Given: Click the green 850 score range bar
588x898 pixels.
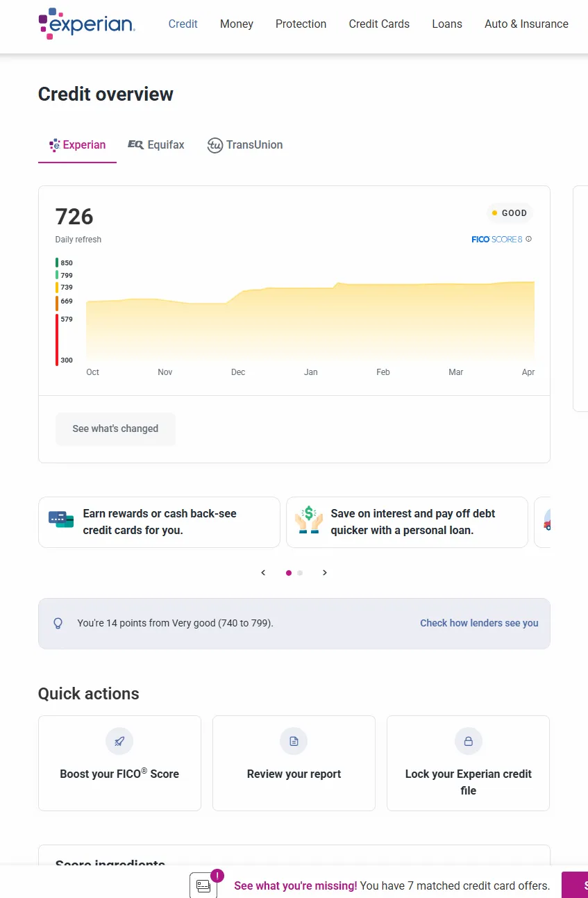Looking at the screenshot, I should coord(57,263).
